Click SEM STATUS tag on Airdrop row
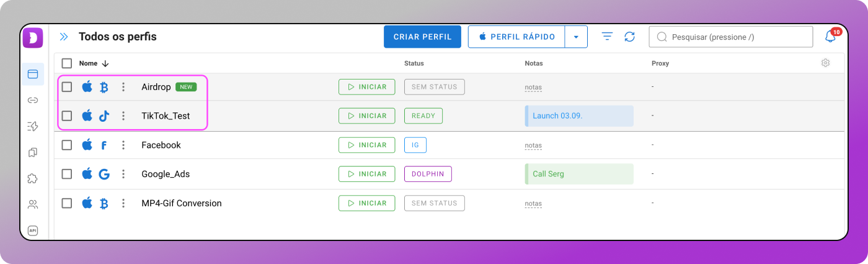868x264 pixels. click(x=434, y=87)
